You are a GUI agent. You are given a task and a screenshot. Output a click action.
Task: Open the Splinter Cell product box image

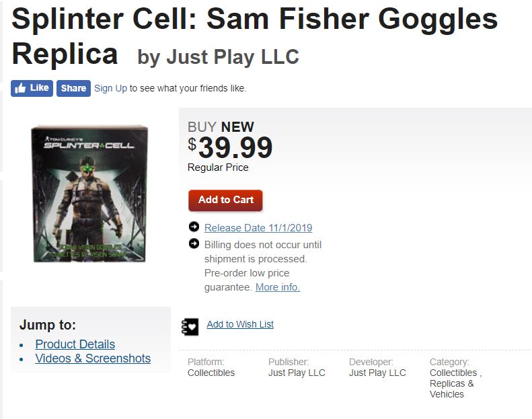(90, 194)
